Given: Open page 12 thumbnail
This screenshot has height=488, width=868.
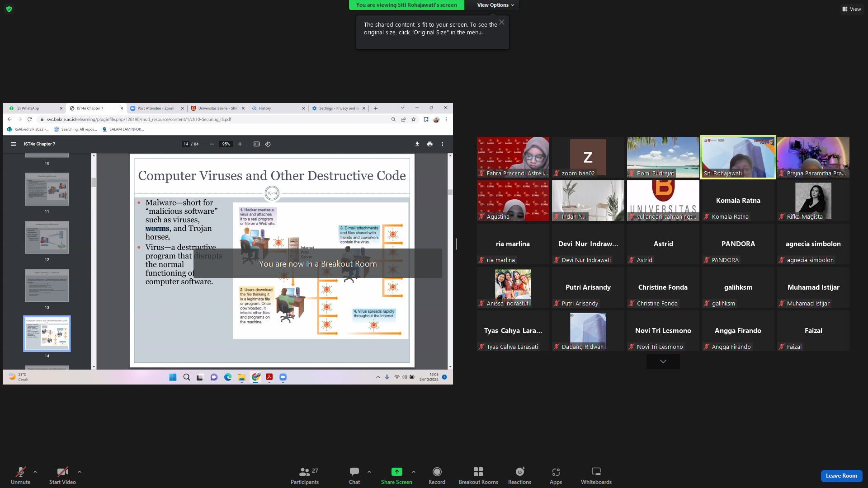Looking at the screenshot, I should click(x=47, y=237).
